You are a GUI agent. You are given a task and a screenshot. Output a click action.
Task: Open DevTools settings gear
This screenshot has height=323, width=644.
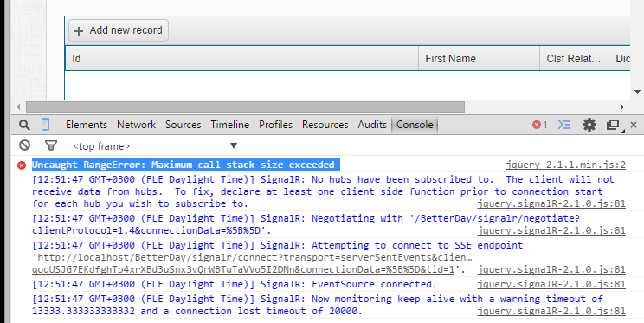(589, 125)
